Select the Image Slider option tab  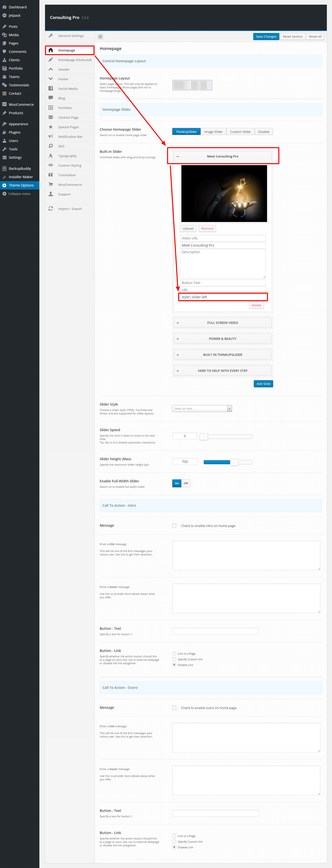[x=213, y=132]
